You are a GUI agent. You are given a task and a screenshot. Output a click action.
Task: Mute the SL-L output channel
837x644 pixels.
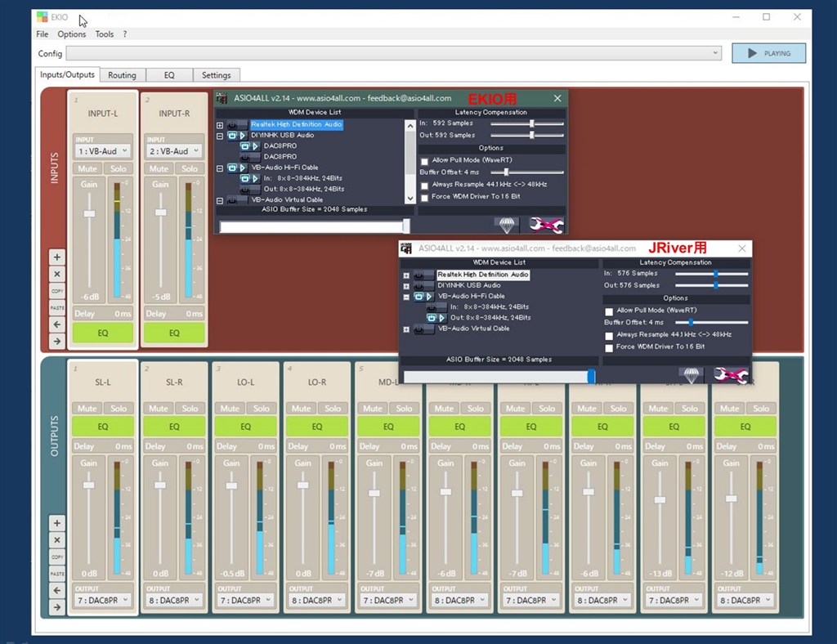87,408
